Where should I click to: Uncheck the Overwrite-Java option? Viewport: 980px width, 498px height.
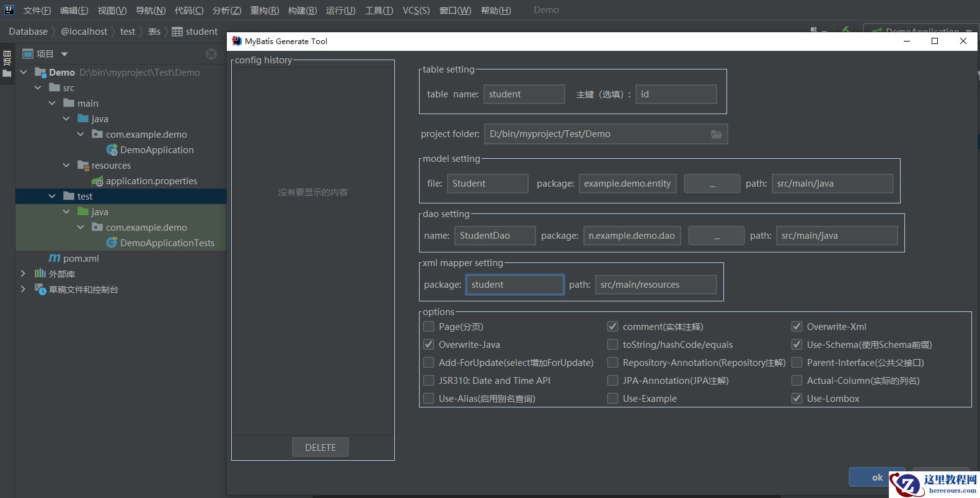(x=428, y=344)
